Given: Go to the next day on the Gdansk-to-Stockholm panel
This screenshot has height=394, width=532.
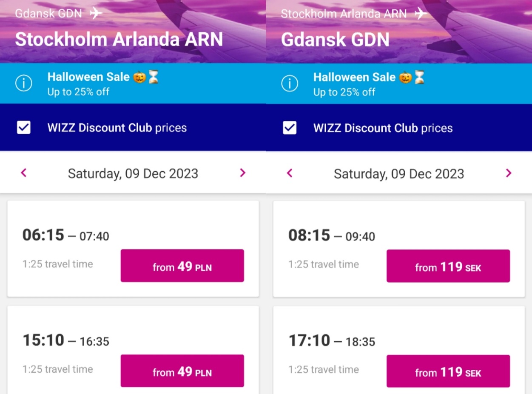Looking at the screenshot, I should click(243, 173).
